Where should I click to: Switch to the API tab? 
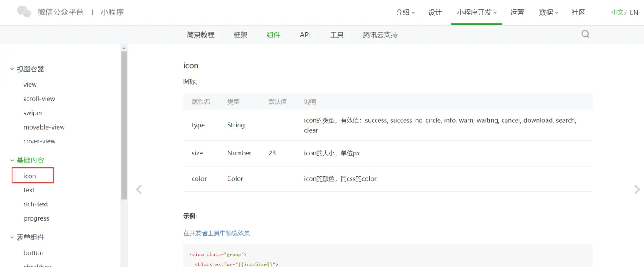[305, 35]
